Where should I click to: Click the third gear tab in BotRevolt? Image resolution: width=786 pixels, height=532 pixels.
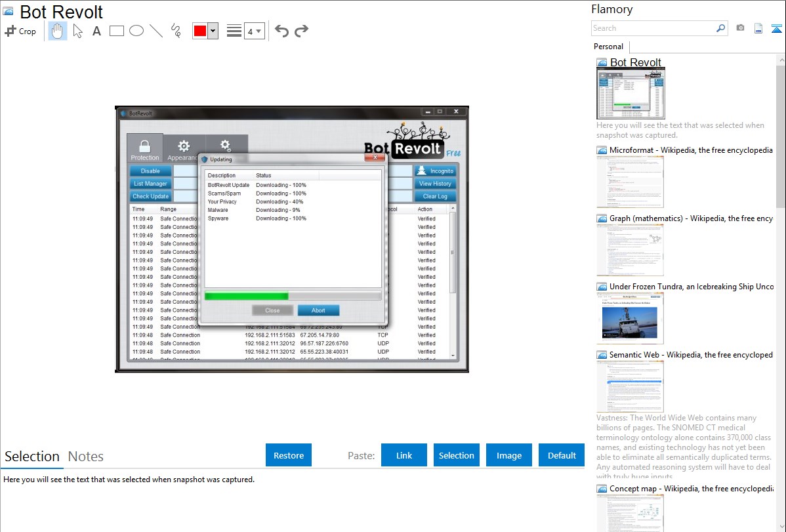click(x=226, y=145)
